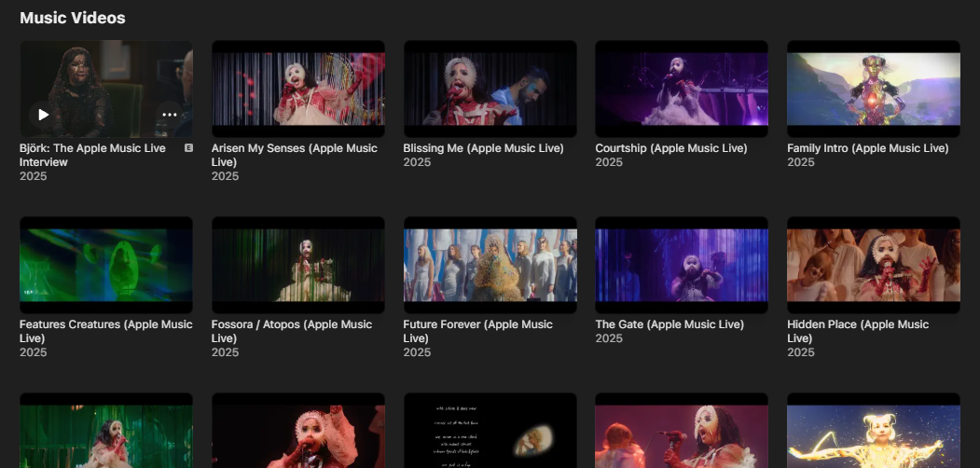This screenshot has height=468, width=980.
Task: Open the third-row red backdrop singer thumbnail
Action: pyautogui.click(x=298, y=431)
